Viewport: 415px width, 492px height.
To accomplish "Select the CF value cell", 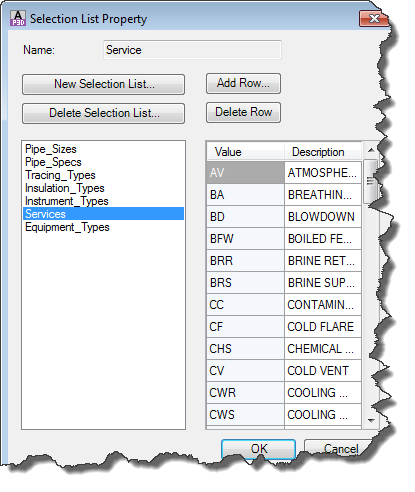I will (245, 327).
